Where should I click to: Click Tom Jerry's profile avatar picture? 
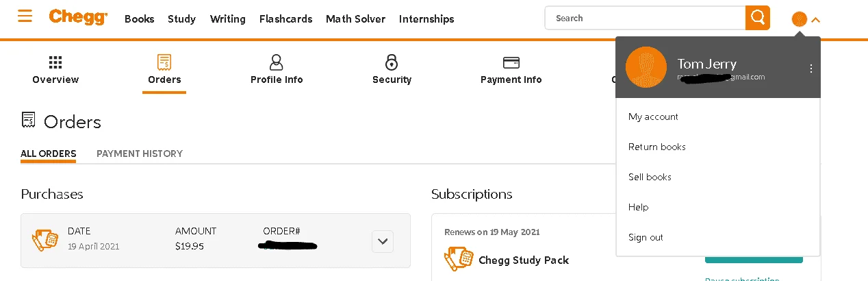(646, 67)
